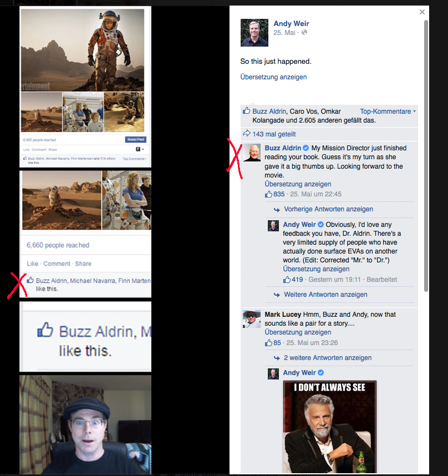Click Share in the enlarged crop
The image size is (448, 476).
pos(83,264)
